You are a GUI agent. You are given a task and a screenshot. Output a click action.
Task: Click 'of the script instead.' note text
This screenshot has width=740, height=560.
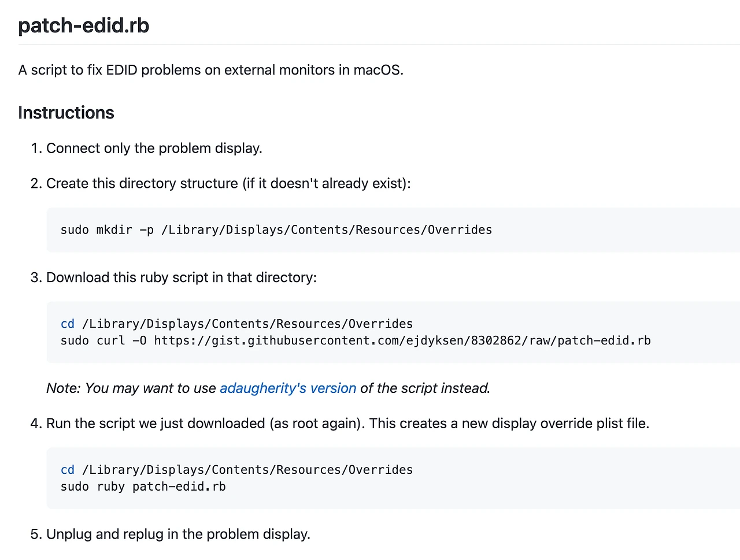tap(425, 388)
